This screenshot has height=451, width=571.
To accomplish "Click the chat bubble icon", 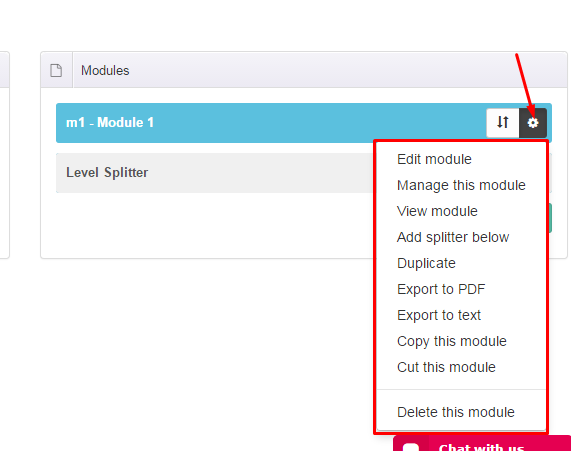I will pos(411,447).
